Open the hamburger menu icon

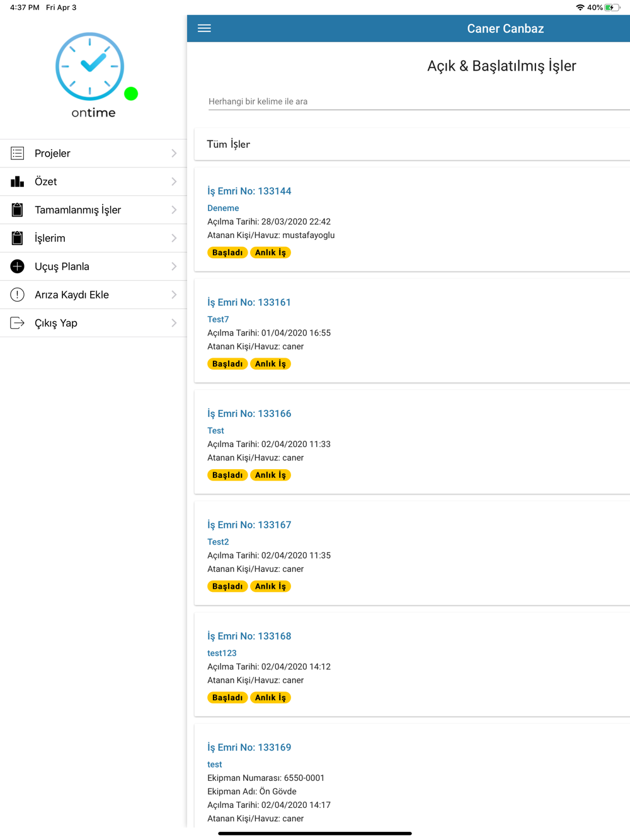pyautogui.click(x=204, y=28)
